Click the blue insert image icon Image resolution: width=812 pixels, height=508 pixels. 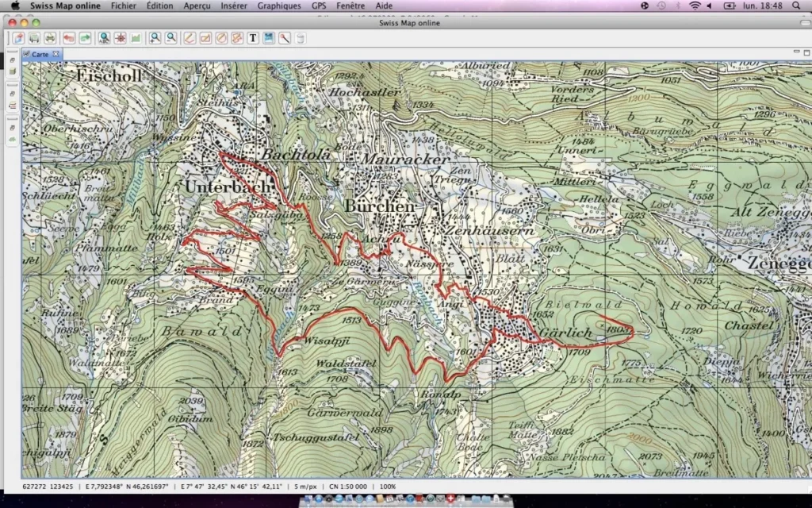pos(269,38)
